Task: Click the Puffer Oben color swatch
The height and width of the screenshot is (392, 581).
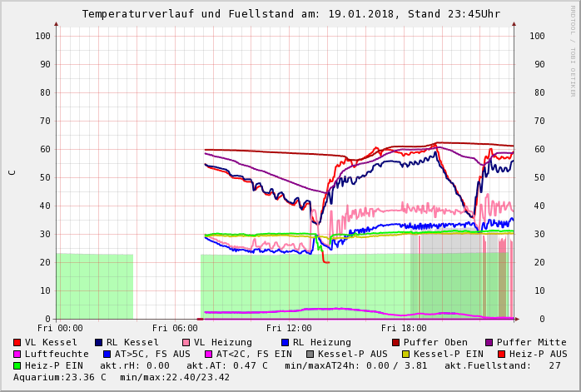Action: (x=396, y=342)
